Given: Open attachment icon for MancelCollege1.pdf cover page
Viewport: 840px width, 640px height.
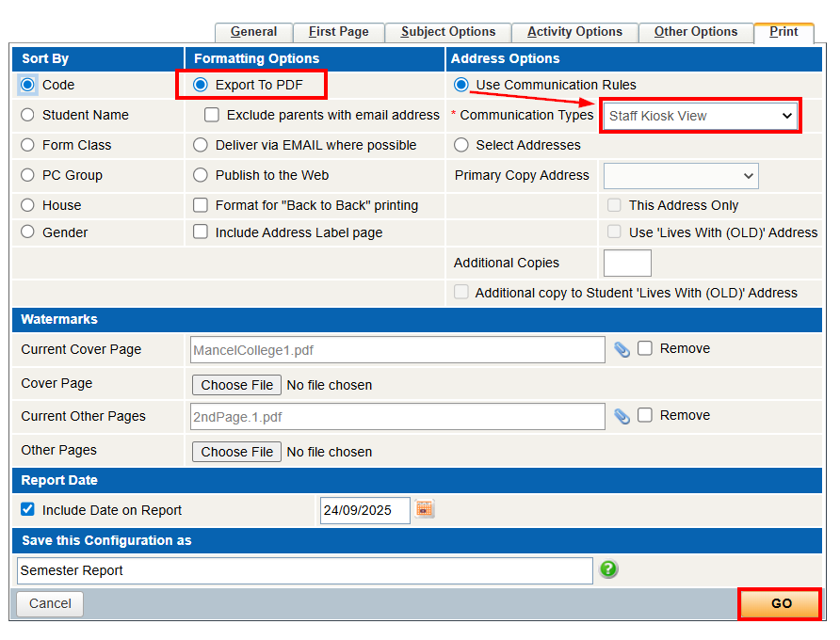Looking at the screenshot, I should pos(622,350).
